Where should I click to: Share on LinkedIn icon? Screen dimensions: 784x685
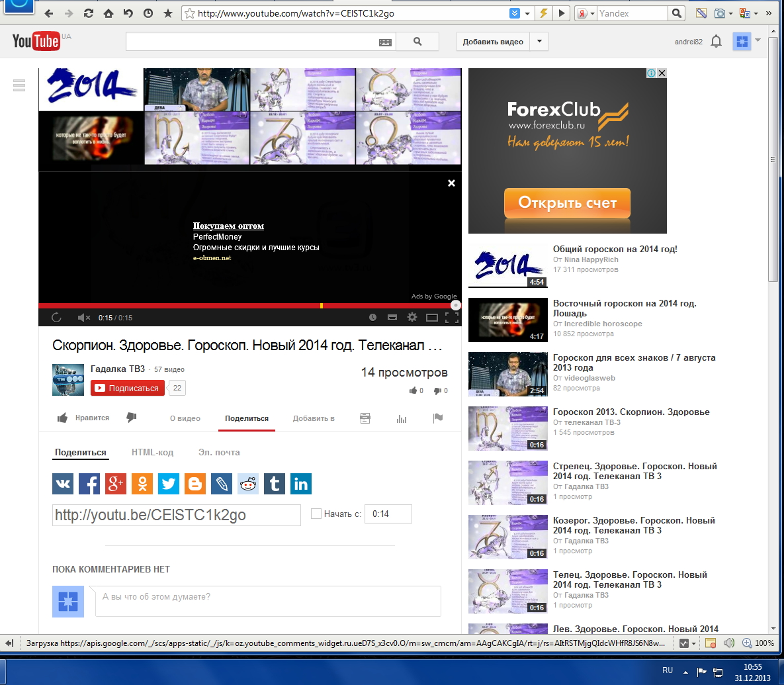pos(301,484)
